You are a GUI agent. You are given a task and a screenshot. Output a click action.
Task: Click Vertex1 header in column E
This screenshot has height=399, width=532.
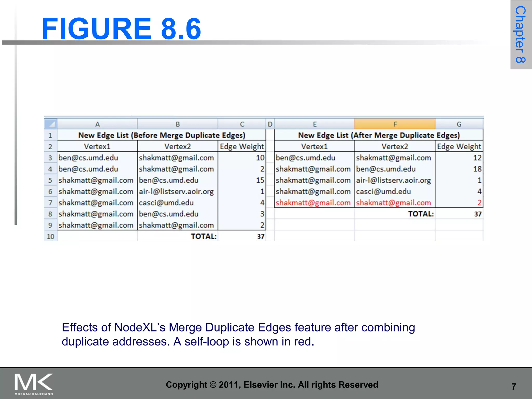pyautogui.click(x=315, y=147)
